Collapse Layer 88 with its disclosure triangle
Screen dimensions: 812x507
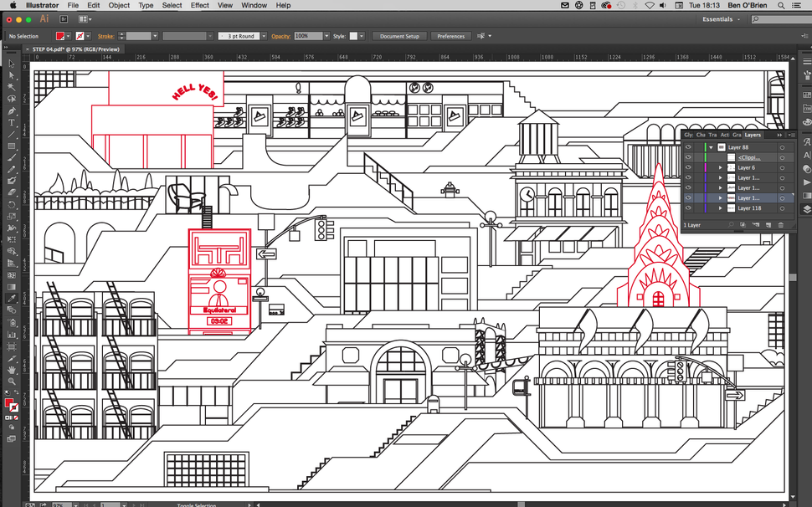click(711, 147)
